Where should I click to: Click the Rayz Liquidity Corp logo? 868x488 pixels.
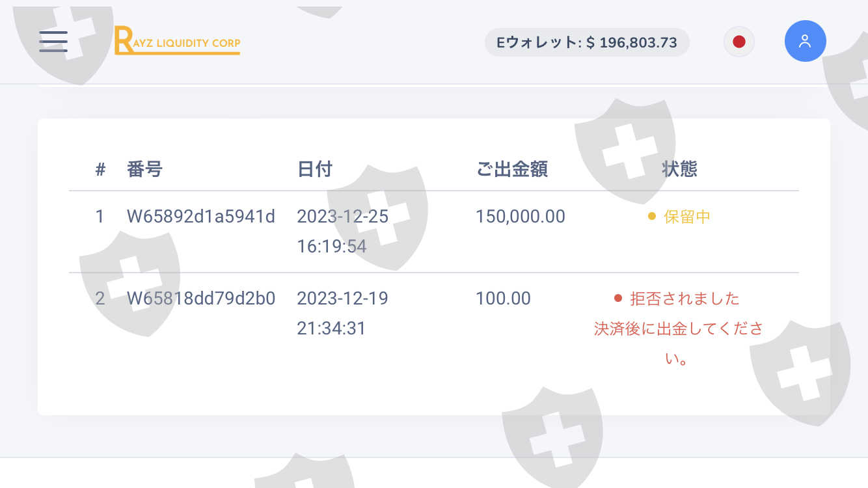[177, 41]
